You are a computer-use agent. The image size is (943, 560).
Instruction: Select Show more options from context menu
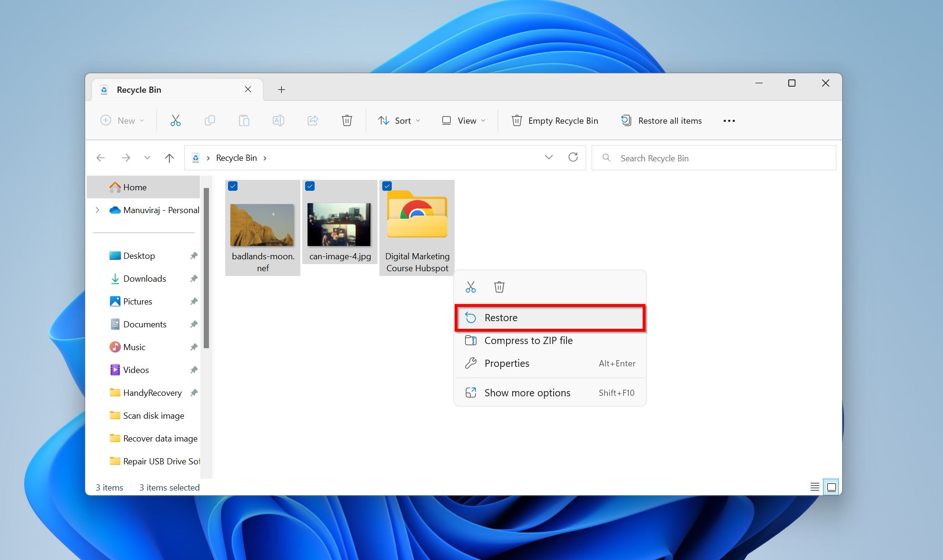pos(527,392)
